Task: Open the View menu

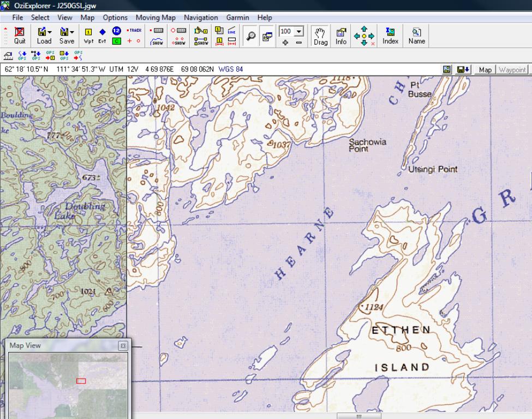Action: pyautogui.click(x=65, y=17)
